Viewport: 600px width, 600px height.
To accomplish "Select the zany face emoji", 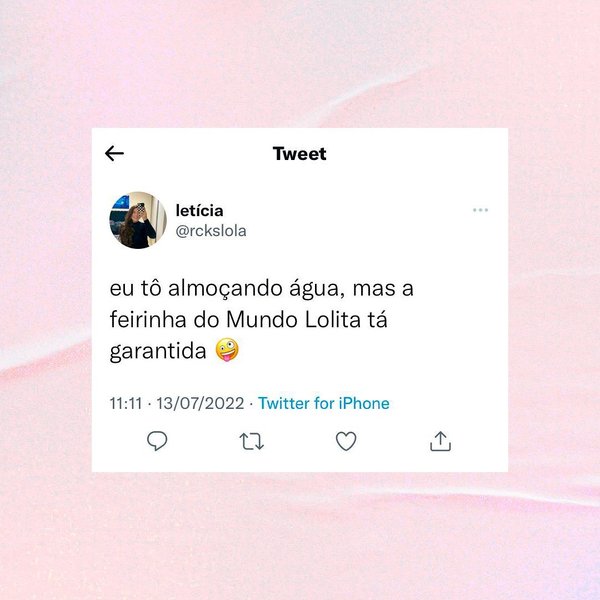I will (227, 350).
